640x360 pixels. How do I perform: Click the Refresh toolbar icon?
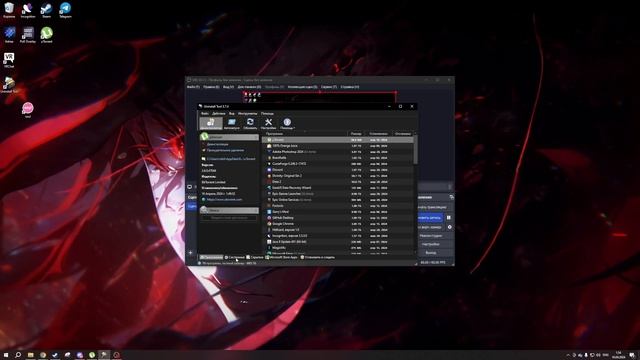pyautogui.click(x=250, y=123)
